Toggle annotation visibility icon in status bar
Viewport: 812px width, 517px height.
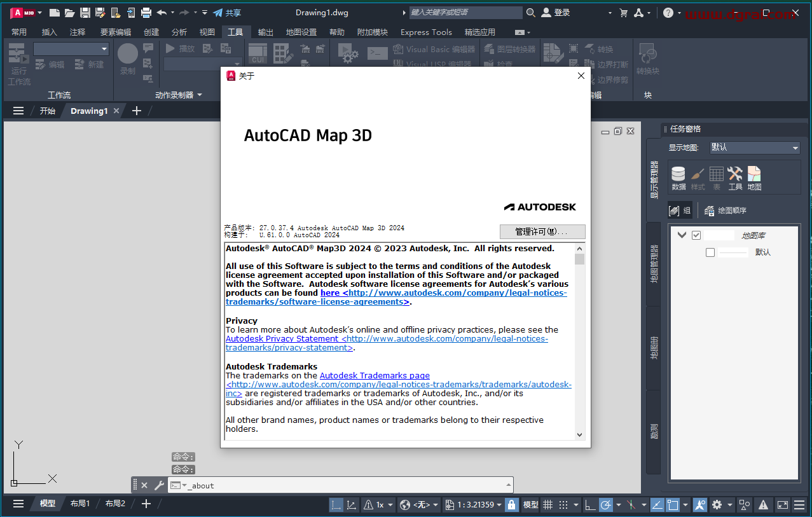700,505
